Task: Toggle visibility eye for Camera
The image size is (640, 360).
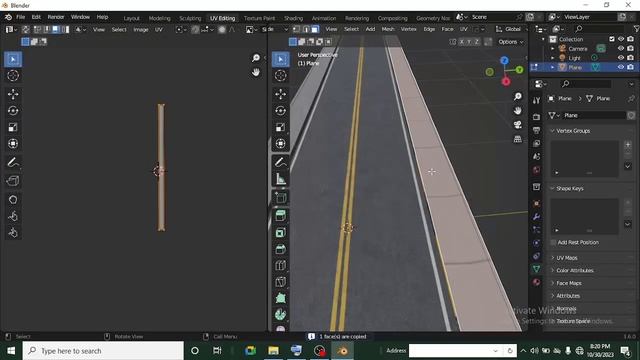Action: pos(621,49)
